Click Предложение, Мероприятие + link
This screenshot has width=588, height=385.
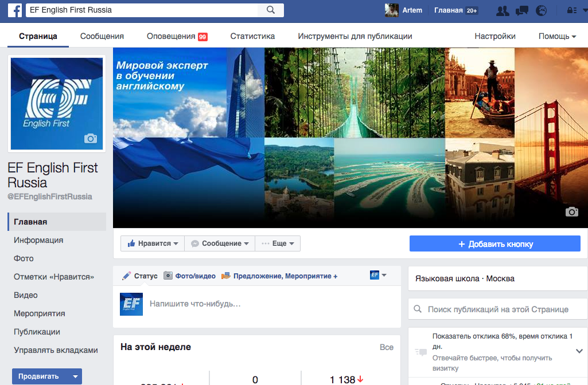pos(285,276)
